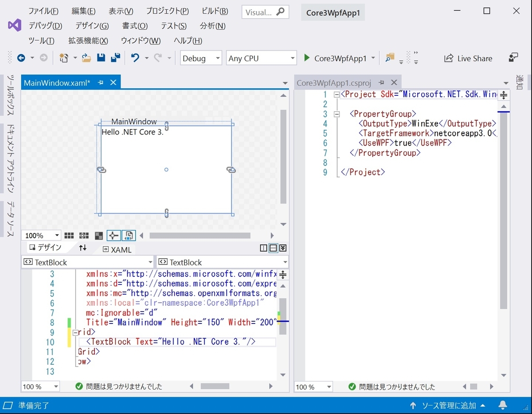
Task: Click the Open File folder icon
Action: point(86,58)
